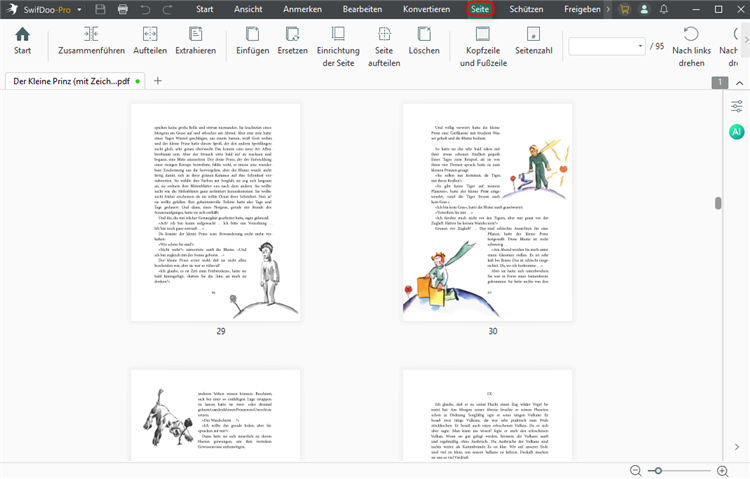This screenshot has width=750, height=479.
Task: Click the Ersetzen replace page icon
Action: coord(293,37)
